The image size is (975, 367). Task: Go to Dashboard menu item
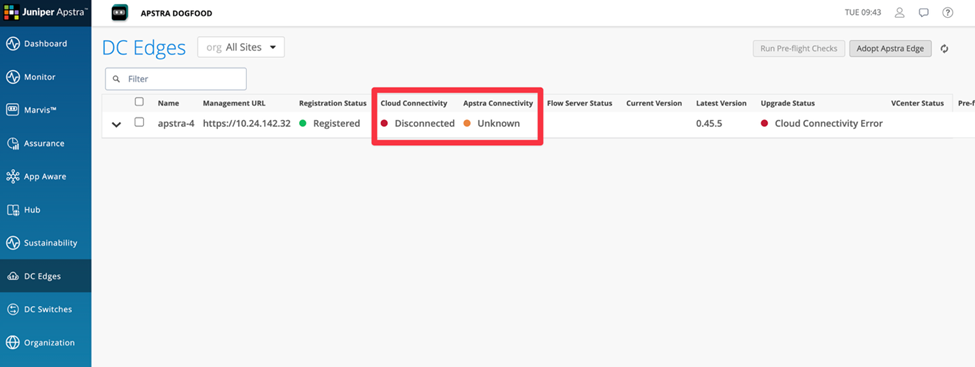click(x=45, y=44)
